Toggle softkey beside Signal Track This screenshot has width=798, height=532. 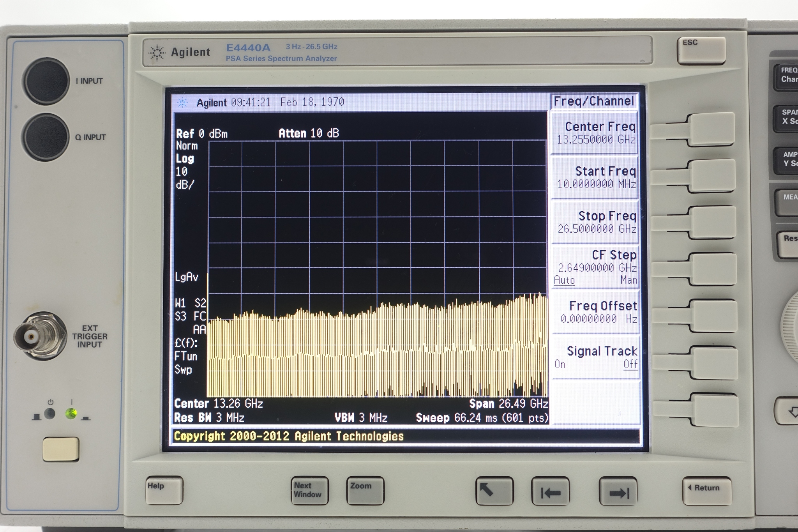714,363
